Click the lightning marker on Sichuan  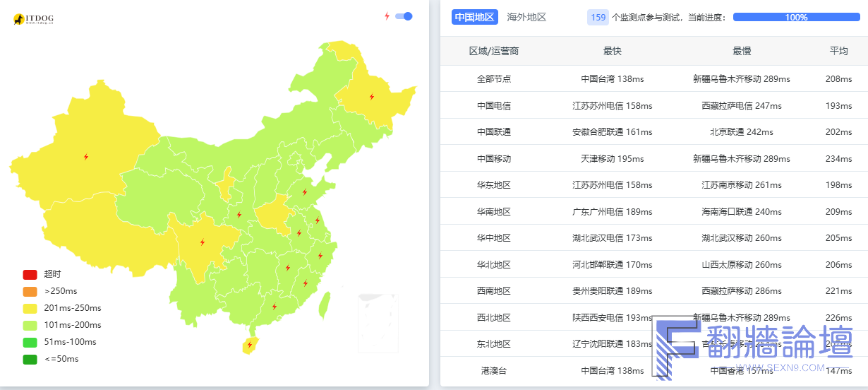tap(203, 242)
